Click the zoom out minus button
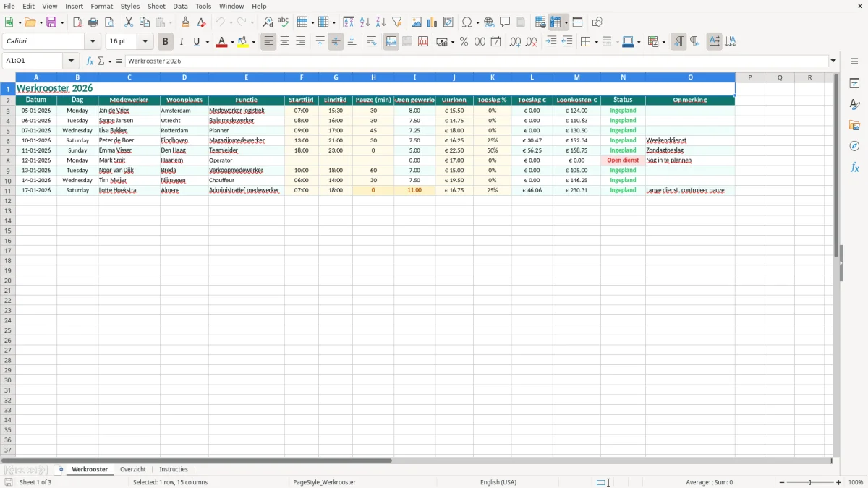This screenshot has width=868, height=488. click(x=782, y=482)
